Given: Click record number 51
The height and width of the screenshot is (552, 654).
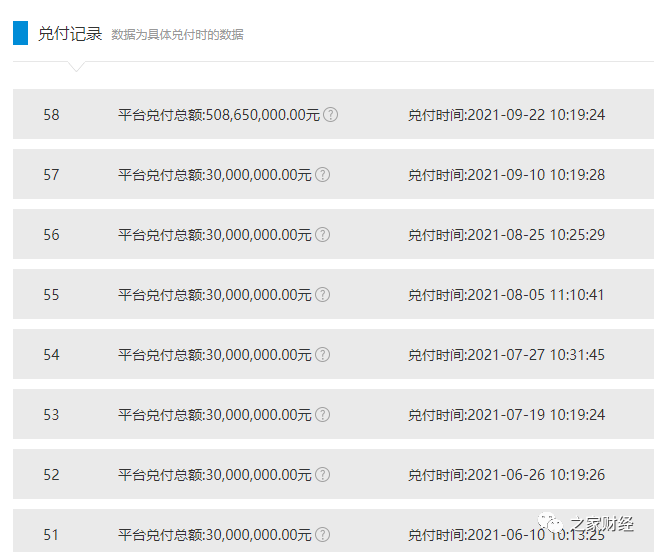Looking at the screenshot, I should point(51,535).
